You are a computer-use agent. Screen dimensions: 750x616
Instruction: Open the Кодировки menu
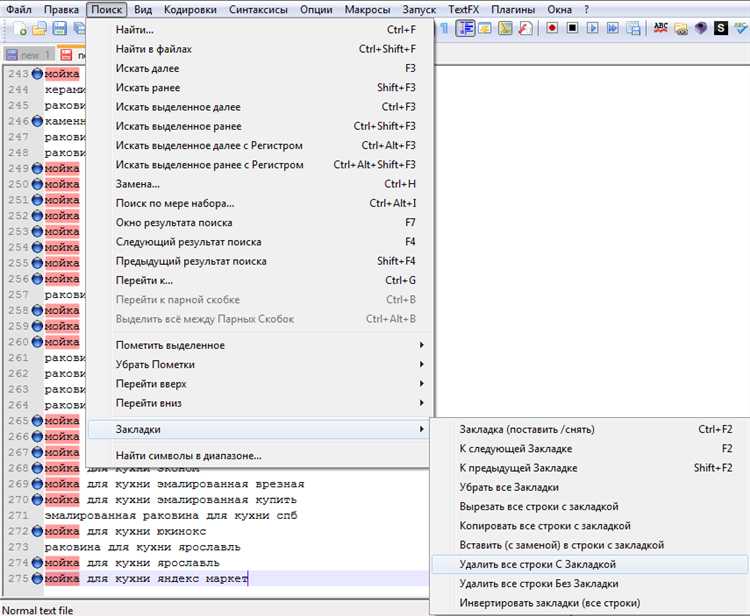[x=190, y=10]
